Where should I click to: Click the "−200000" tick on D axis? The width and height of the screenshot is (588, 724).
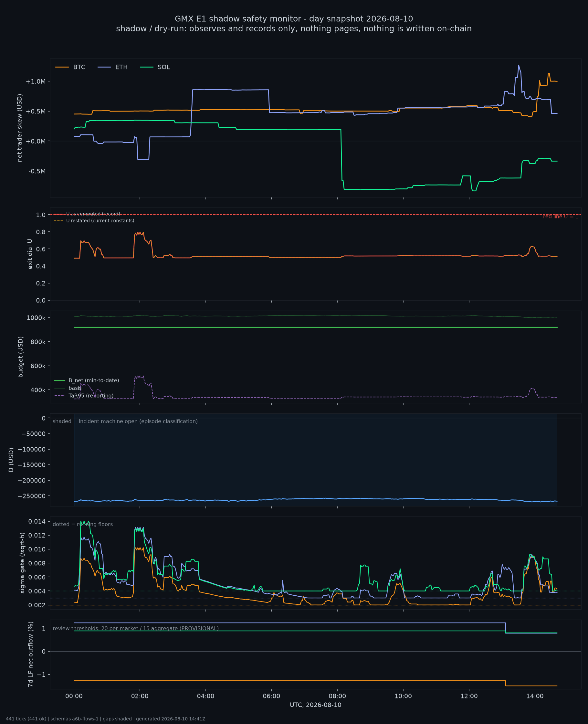click(32, 480)
